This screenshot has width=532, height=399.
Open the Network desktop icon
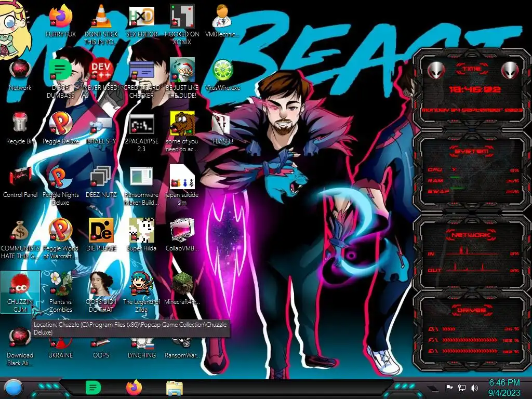(20, 75)
